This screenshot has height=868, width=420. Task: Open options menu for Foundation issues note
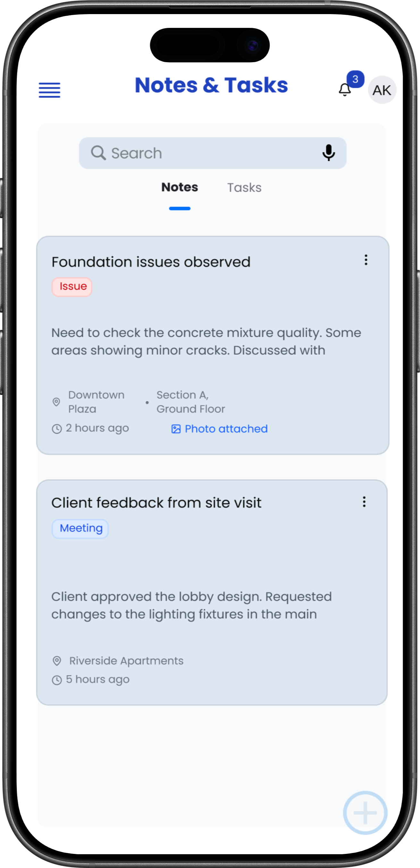[366, 260]
